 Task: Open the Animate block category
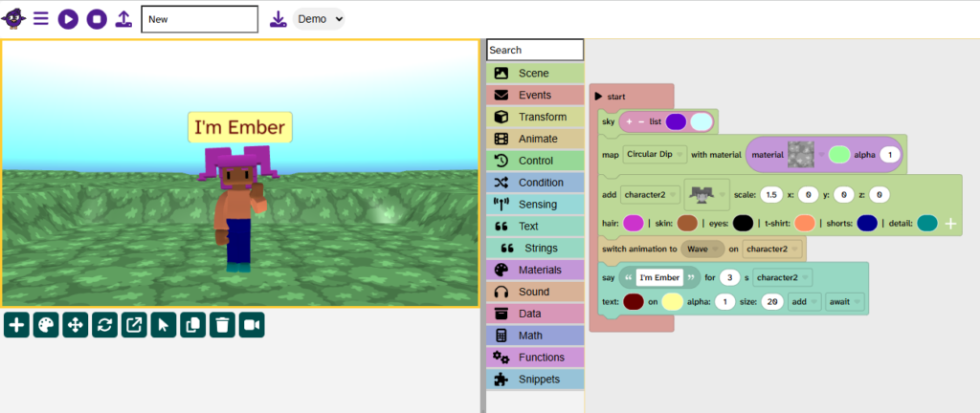point(535,139)
